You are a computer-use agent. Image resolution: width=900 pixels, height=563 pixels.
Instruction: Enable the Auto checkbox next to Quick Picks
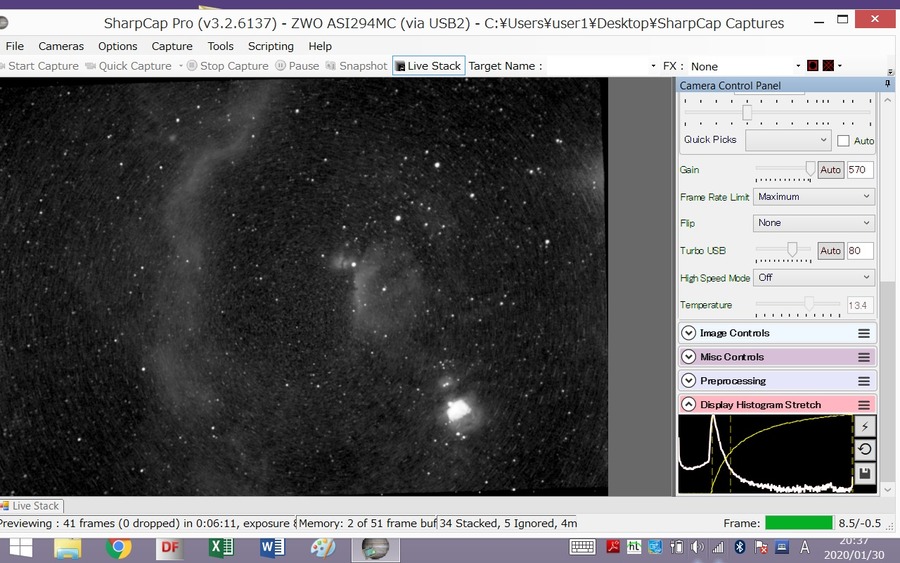click(x=843, y=141)
